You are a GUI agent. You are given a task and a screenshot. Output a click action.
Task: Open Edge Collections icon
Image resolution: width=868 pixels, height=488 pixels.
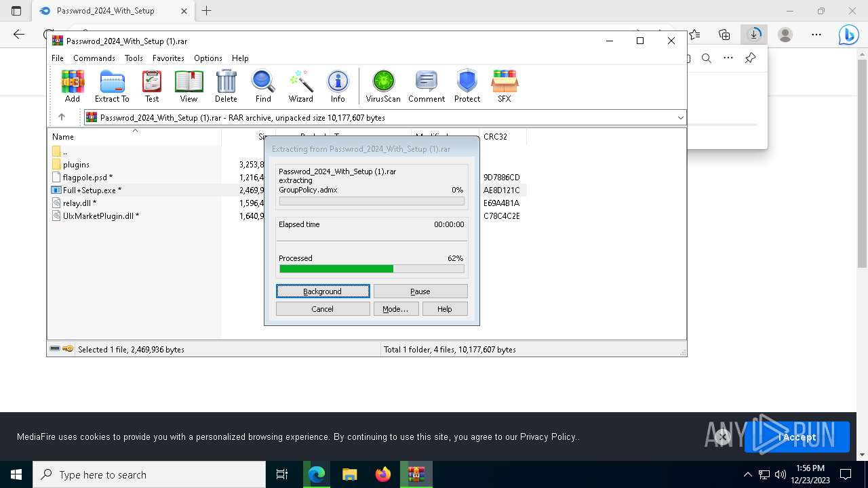coord(724,35)
